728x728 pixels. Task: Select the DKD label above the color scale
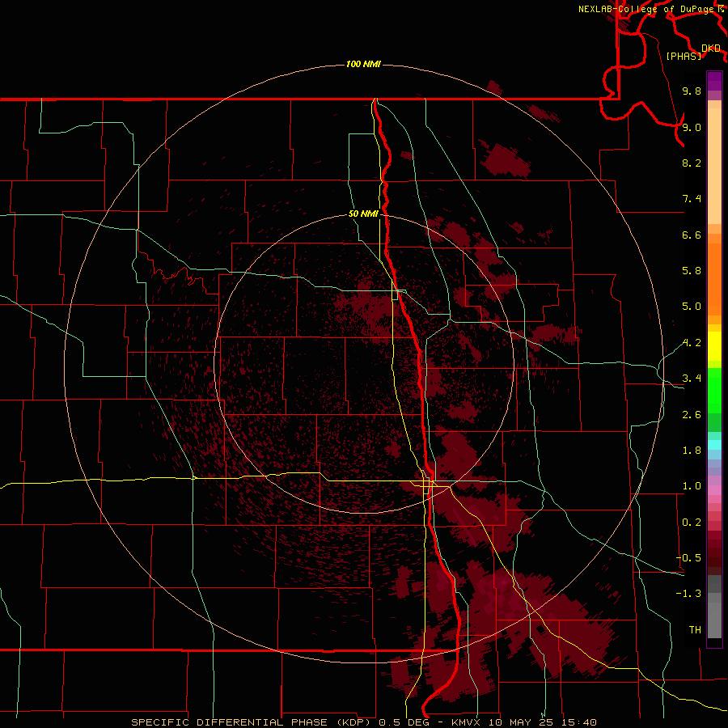point(711,48)
